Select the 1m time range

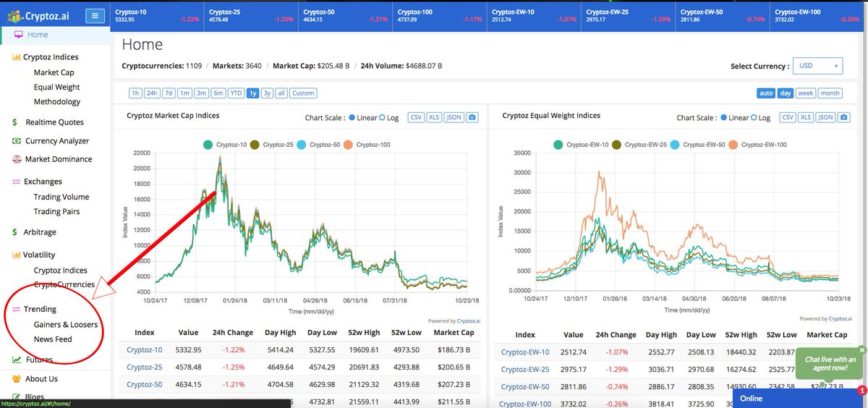coord(184,93)
